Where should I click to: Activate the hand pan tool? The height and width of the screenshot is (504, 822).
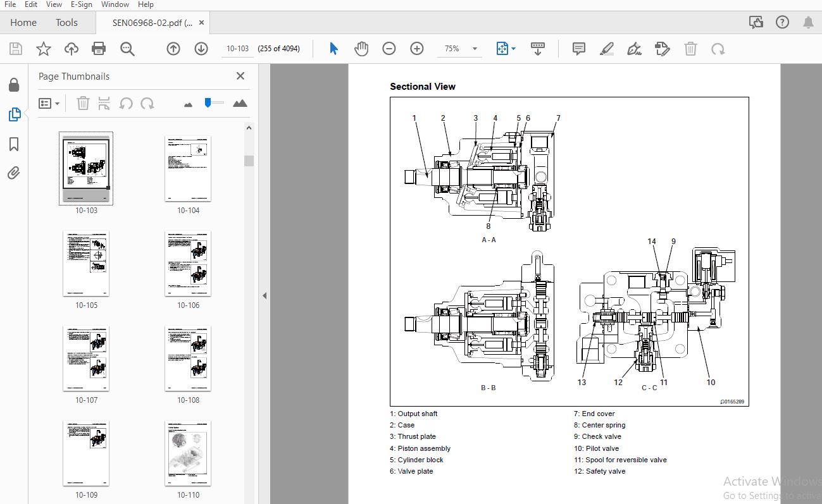click(x=361, y=49)
